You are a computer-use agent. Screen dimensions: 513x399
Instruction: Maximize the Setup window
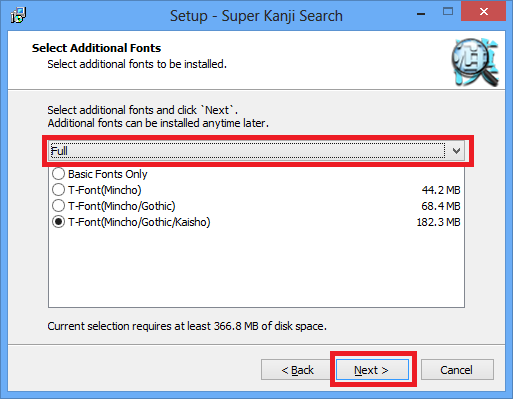[448, 12]
